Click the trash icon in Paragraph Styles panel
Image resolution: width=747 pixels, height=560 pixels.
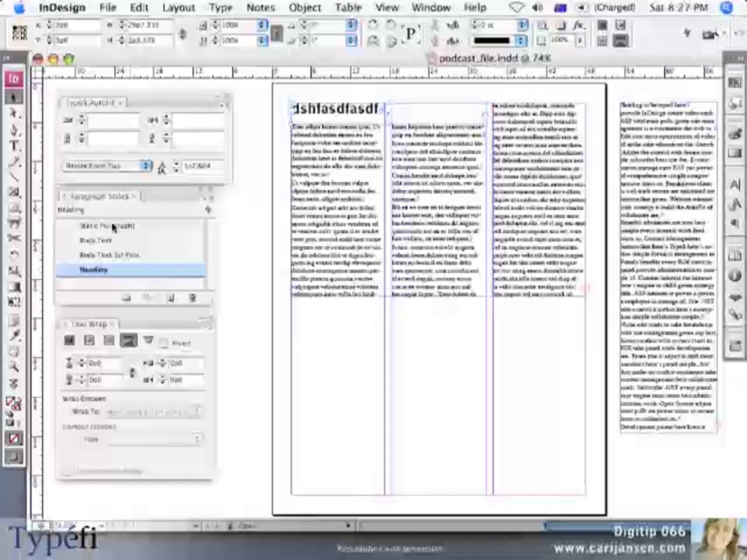coord(192,298)
